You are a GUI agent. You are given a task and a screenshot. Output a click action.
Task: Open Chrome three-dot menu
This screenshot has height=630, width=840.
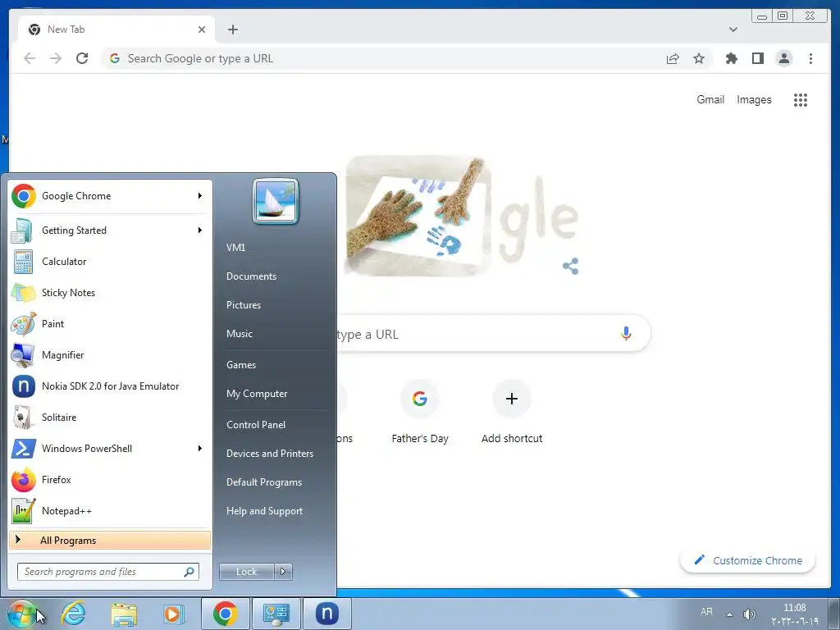810,58
